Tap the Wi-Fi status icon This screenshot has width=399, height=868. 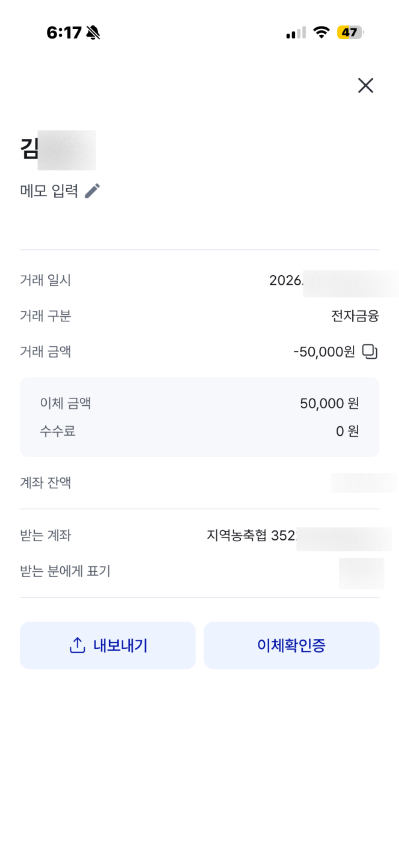click(321, 32)
